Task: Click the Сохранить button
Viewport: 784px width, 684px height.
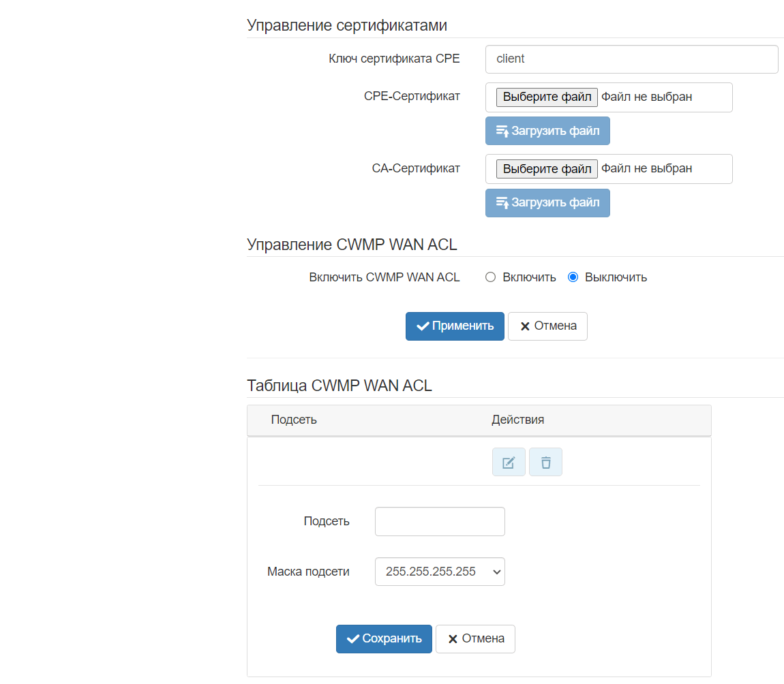Action: 384,639
